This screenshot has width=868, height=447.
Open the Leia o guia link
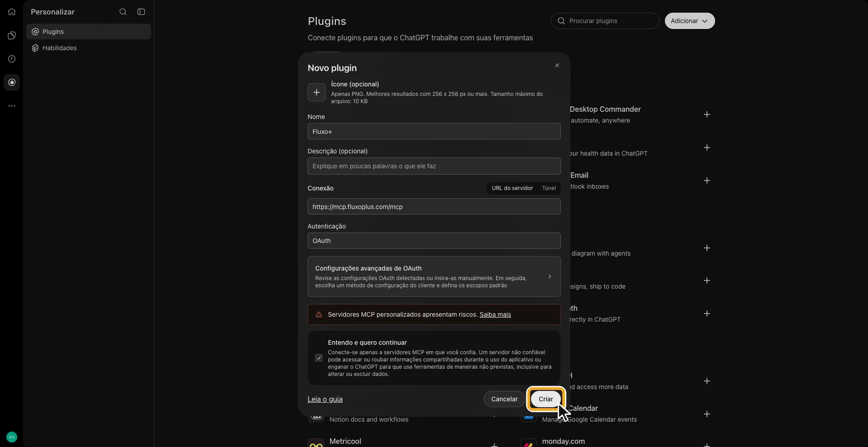click(x=325, y=399)
